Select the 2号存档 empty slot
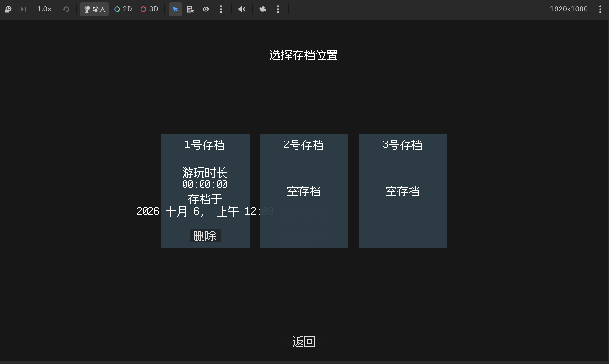This screenshot has width=609, height=364. click(304, 191)
